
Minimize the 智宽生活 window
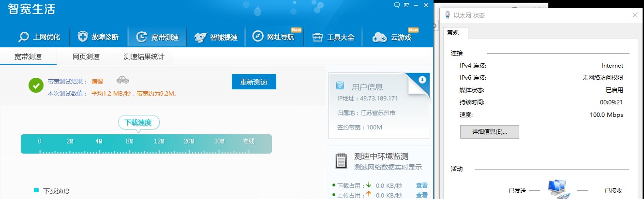click(x=416, y=5)
